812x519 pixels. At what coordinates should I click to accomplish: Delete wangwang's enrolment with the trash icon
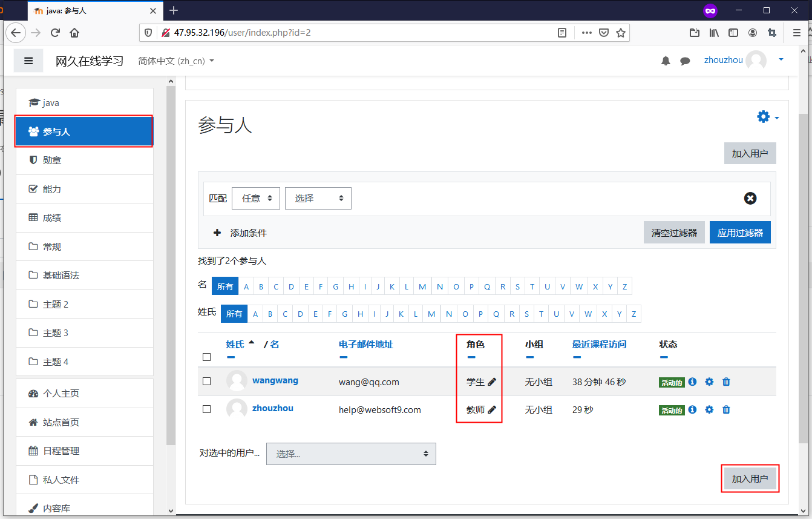726,382
